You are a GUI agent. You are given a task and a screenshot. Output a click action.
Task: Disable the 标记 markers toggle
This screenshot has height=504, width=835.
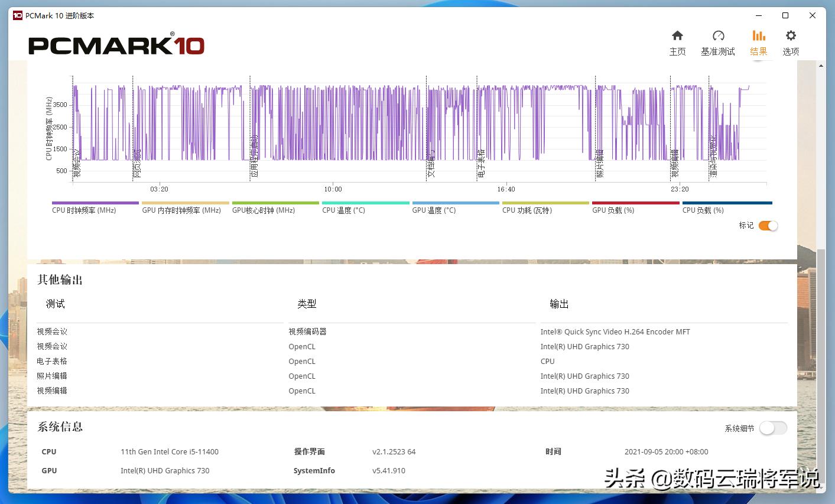point(768,226)
